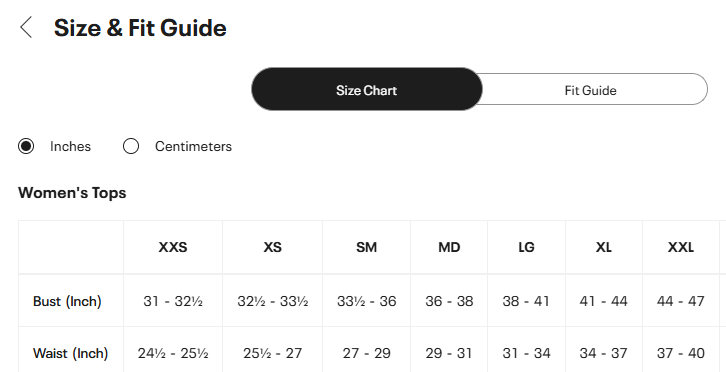Click the 36 - 38 bust cell
The height and width of the screenshot is (372, 726).
(x=449, y=301)
